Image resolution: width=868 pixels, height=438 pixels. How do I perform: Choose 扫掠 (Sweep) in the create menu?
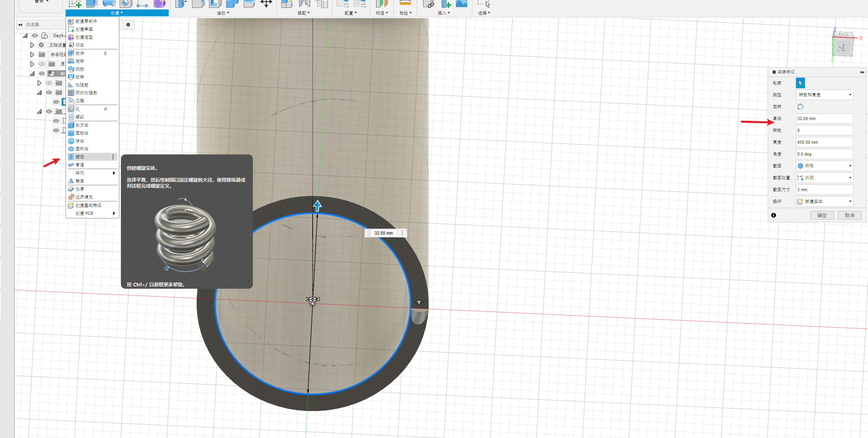tap(80, 69)
